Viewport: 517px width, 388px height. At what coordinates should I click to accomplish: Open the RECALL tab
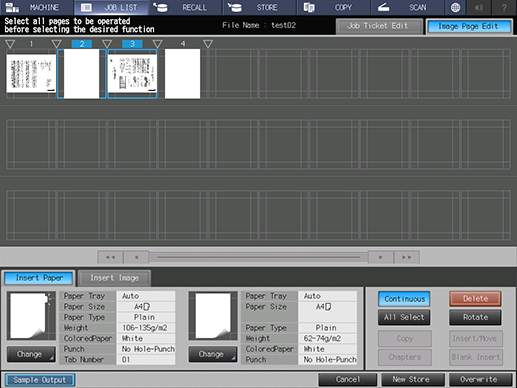[x=186, y=7]
